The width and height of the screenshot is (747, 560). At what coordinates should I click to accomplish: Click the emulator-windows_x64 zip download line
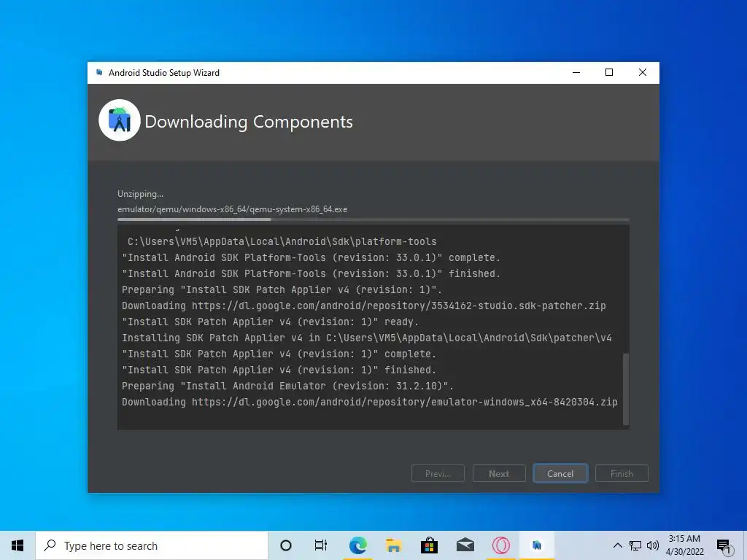(370, 402)
